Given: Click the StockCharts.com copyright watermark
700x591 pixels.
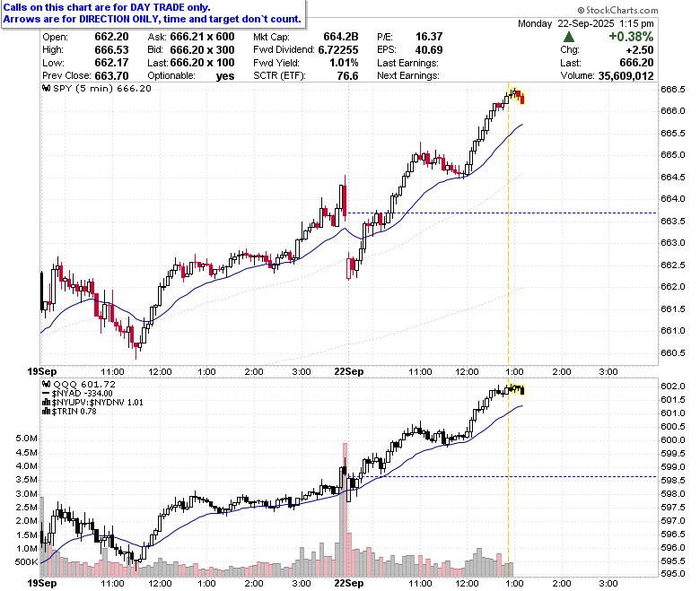Looking at the screenshot, I should 617,10.
